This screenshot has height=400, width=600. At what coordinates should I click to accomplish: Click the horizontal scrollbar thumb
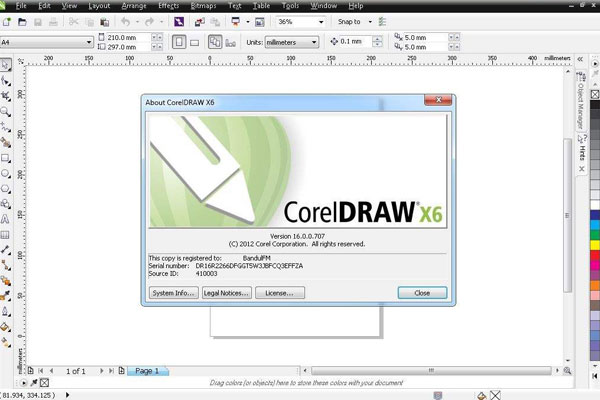tap(431, 371)
